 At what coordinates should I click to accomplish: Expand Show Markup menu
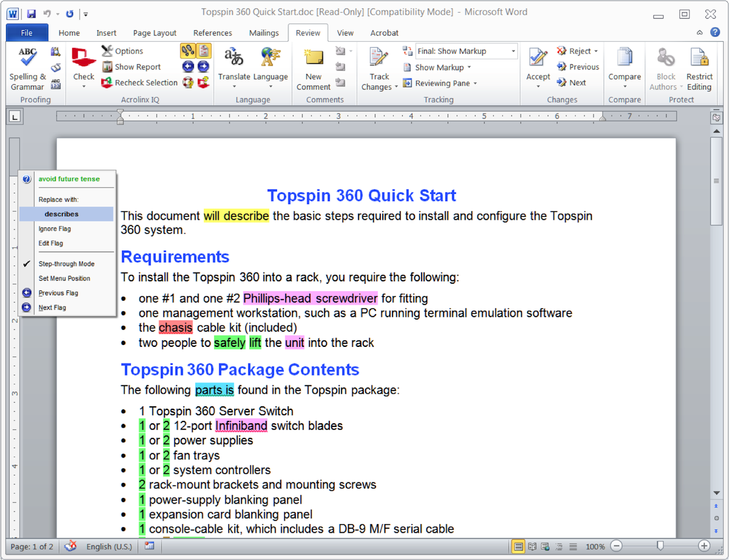point(439,67)
